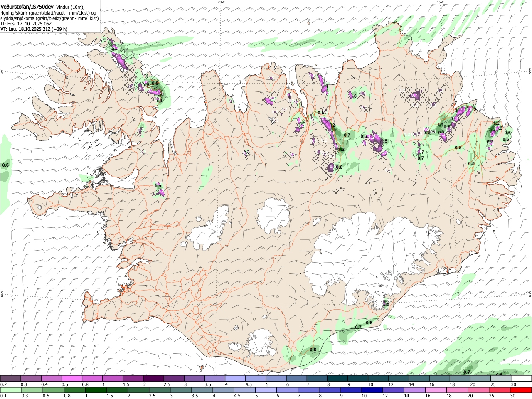Screen dimensions: 532x399
Task: Click the 20W longitude label
Action: 221,2
